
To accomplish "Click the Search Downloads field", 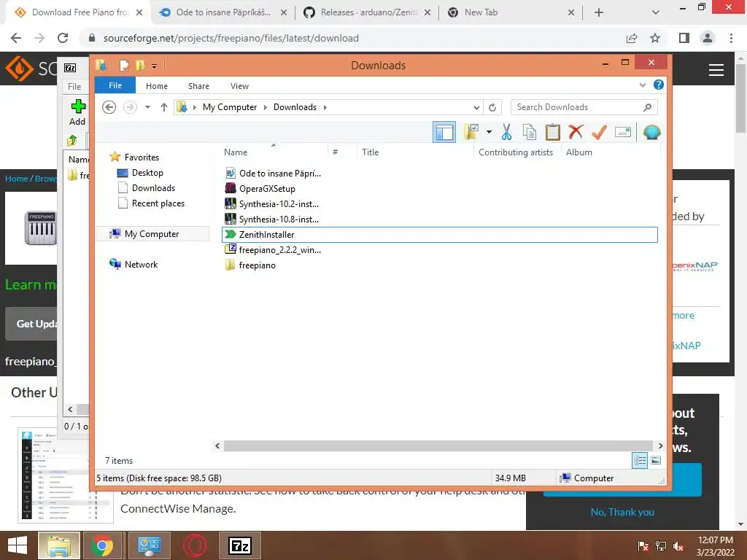I will (584, 107).
